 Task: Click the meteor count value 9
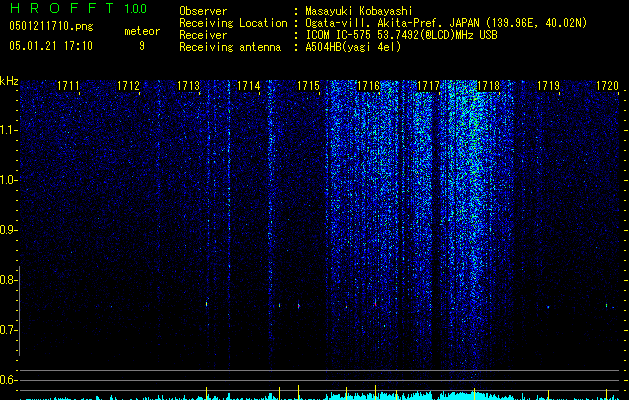(x=142, y=46)
